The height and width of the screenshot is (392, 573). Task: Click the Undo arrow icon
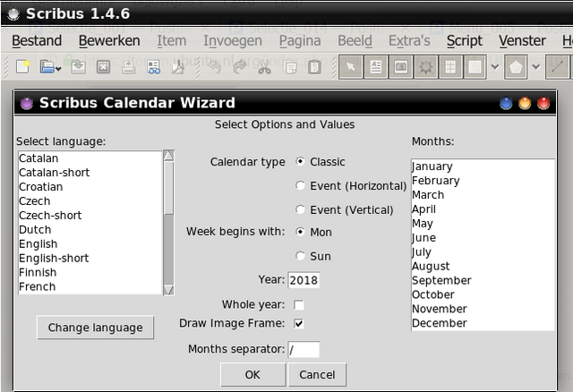(x=215, y=67)
